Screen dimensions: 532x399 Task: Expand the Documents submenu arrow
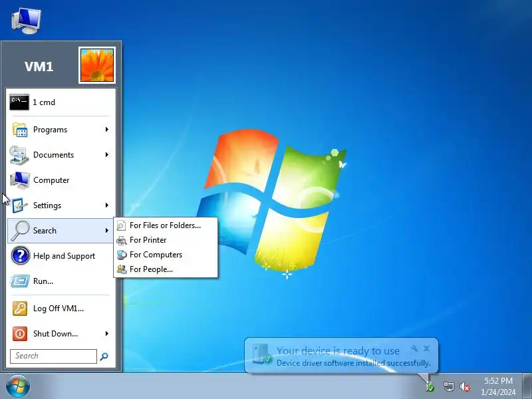107,155
